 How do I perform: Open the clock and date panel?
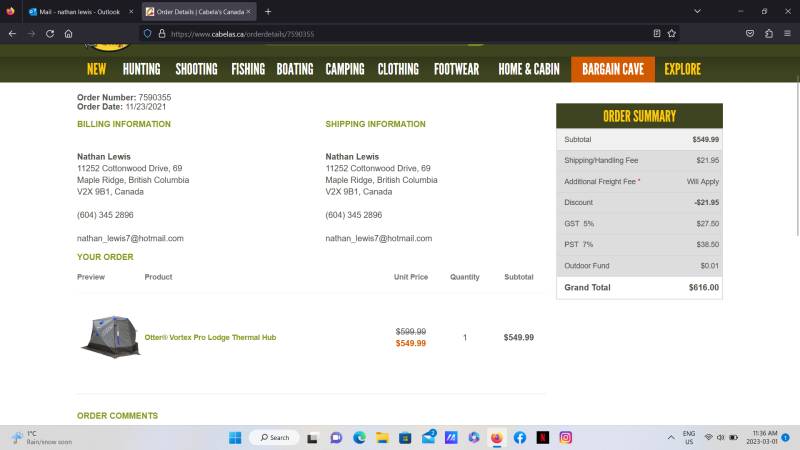click(x=763, y=438)
